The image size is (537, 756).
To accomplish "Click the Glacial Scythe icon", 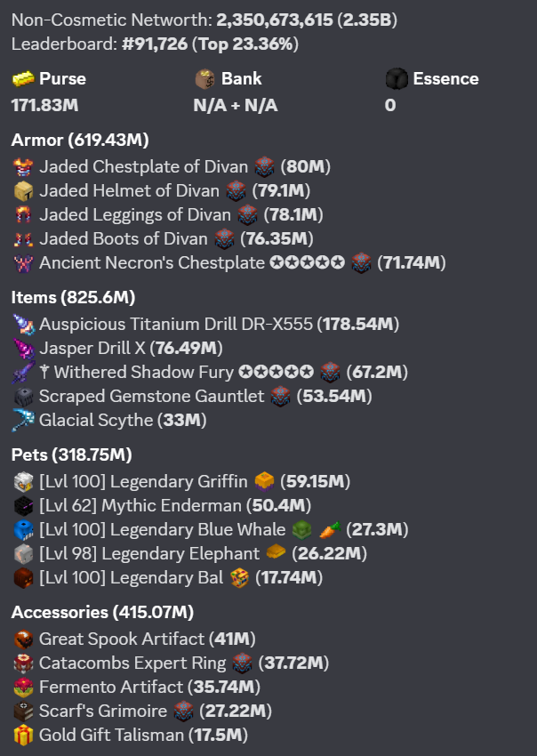I will click(x=23, y=420).
